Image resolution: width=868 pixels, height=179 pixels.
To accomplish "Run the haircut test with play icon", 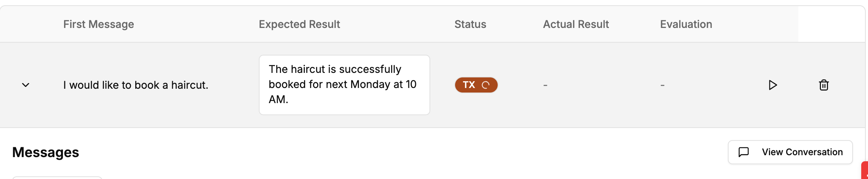I will [x=773, y=85].
